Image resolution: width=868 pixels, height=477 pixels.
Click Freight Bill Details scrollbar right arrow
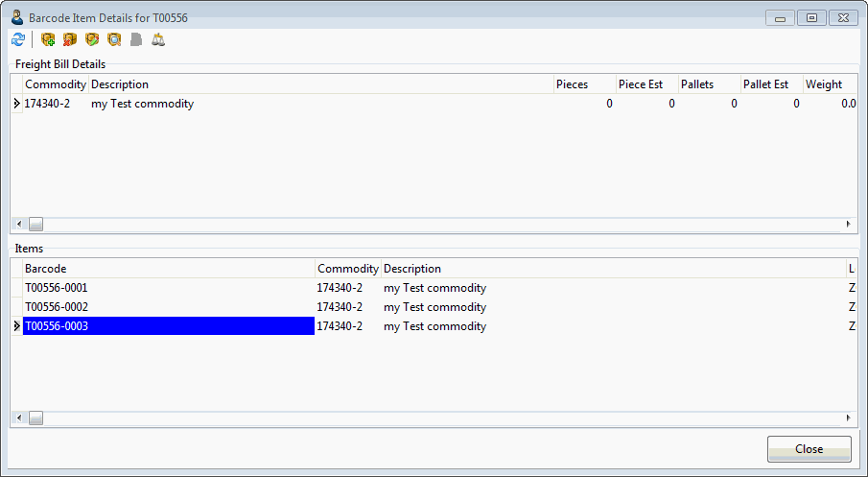(x=848, y=225)
